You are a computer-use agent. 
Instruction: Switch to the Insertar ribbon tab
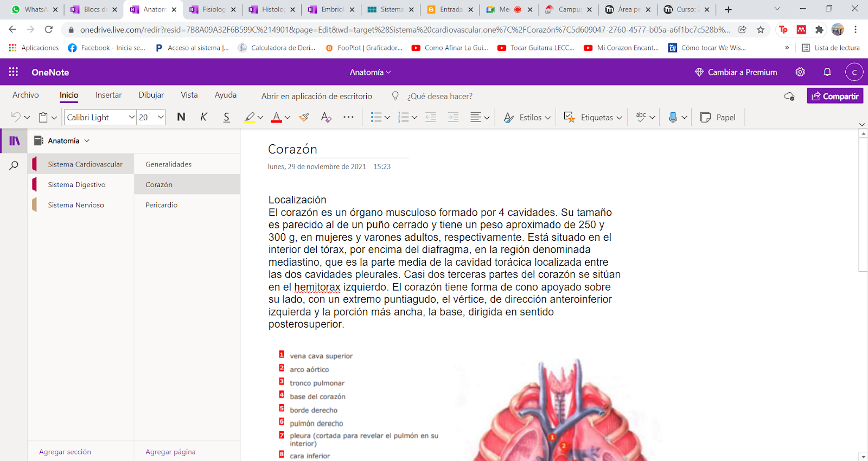pyautogui.click(x=108, y=95)
